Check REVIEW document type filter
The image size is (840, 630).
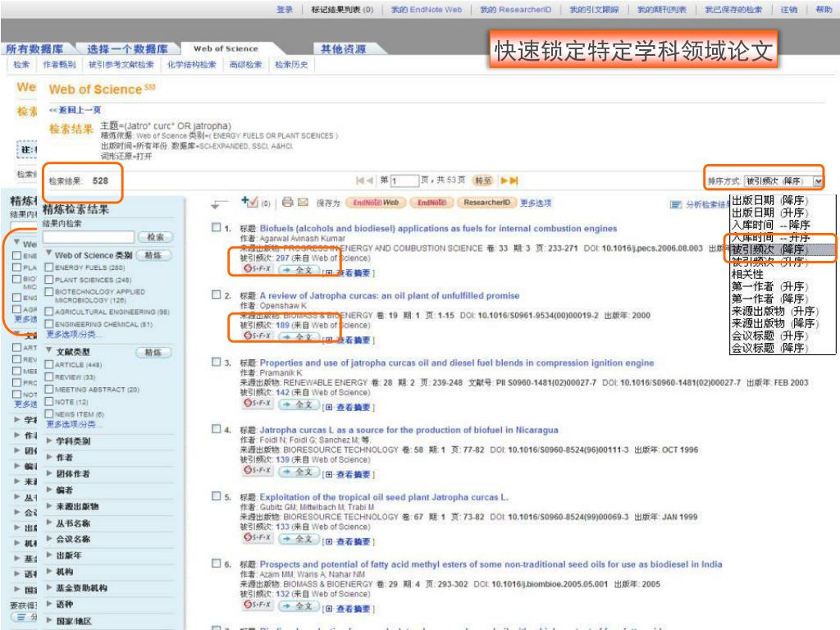(48, 377)
